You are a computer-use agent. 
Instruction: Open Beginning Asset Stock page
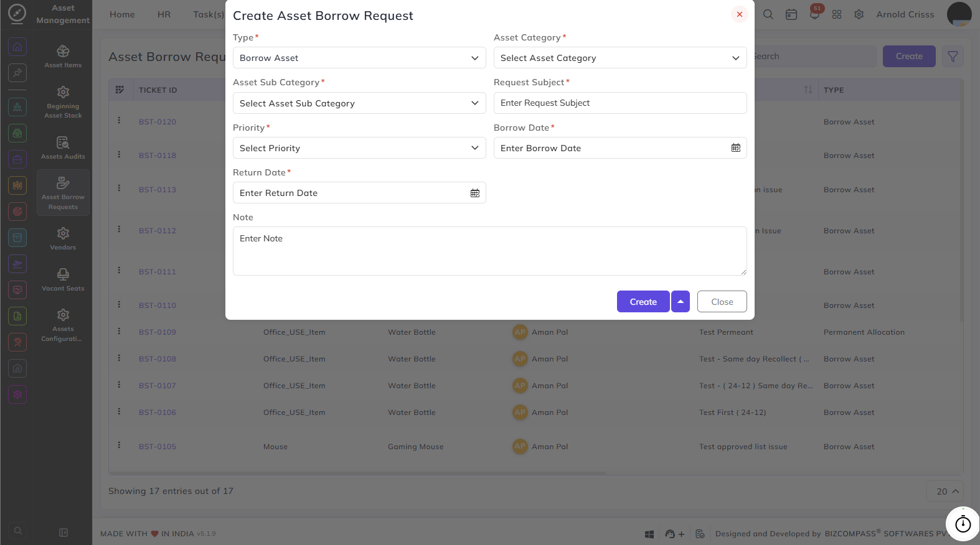click(63, 102)
